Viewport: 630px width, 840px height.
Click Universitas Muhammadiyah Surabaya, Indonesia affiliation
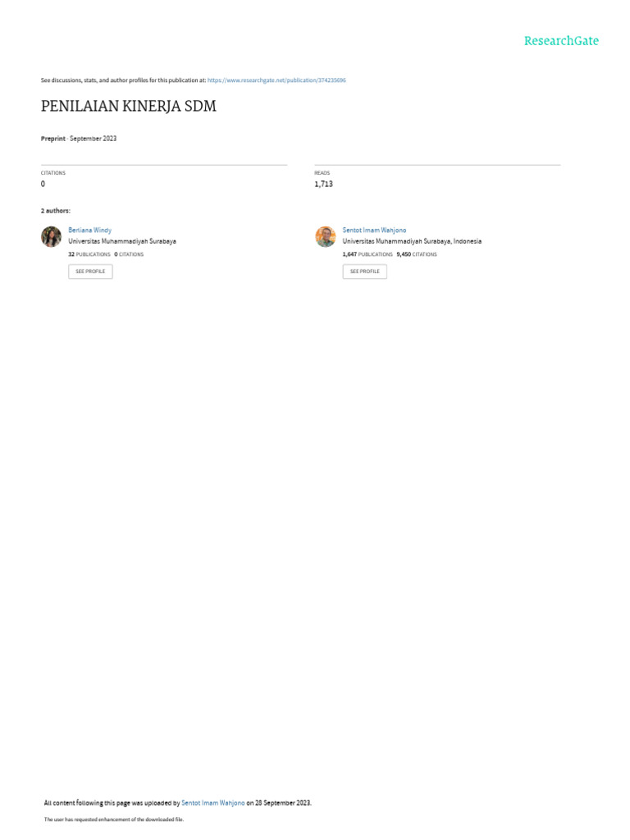[x=412, y=242]
